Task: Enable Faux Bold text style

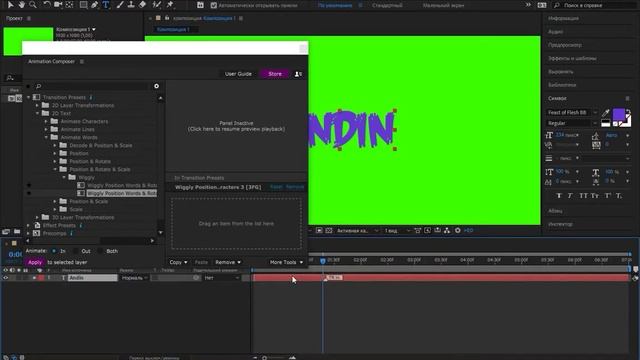Action: [559, 196]
